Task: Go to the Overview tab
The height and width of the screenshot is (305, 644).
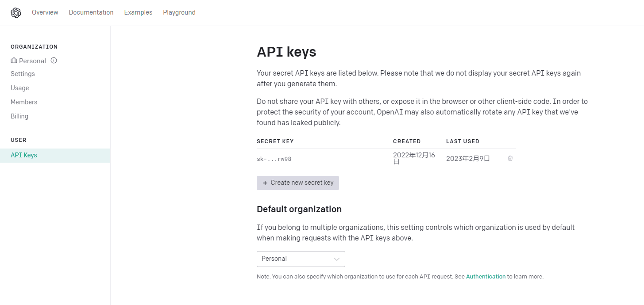Action: pos(45,12)
